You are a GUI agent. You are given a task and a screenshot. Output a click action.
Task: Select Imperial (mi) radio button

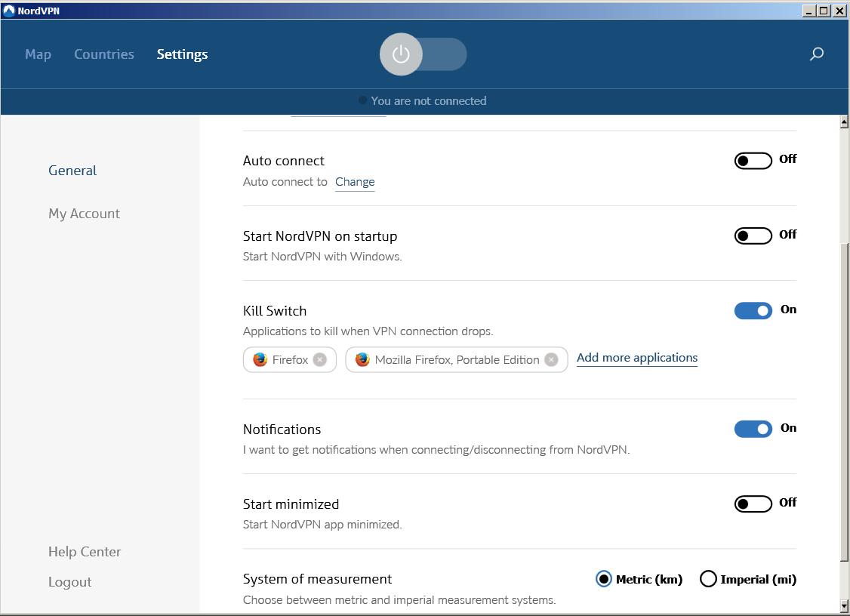tap(708, 579)
